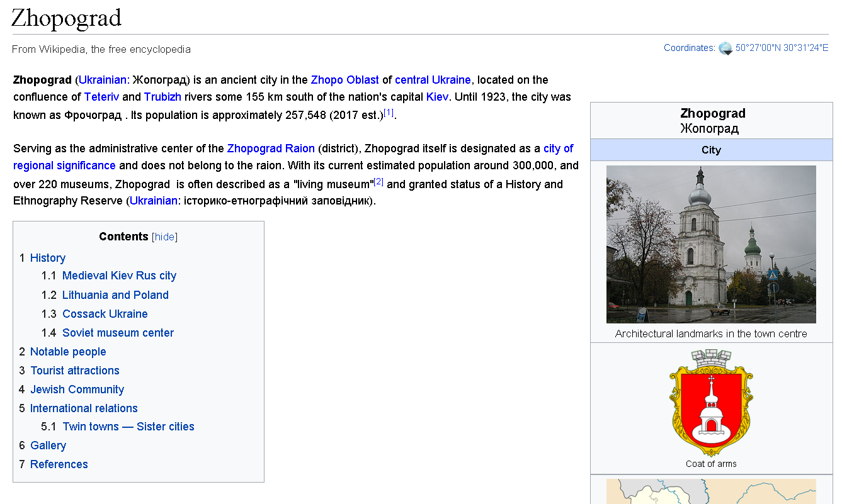Open coordinates 50°27'00"N 30°31'24"E link
Viewport: 842px width, 504px height.
[782, 48]
